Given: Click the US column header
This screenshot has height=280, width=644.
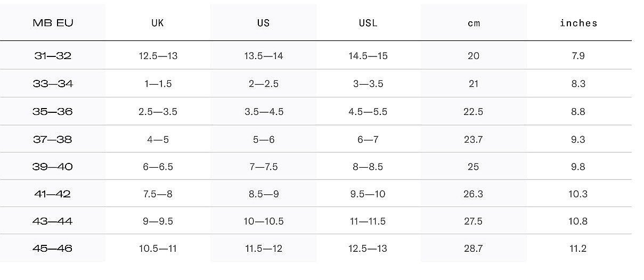Looking at the screenshot, I should (263, 23).
